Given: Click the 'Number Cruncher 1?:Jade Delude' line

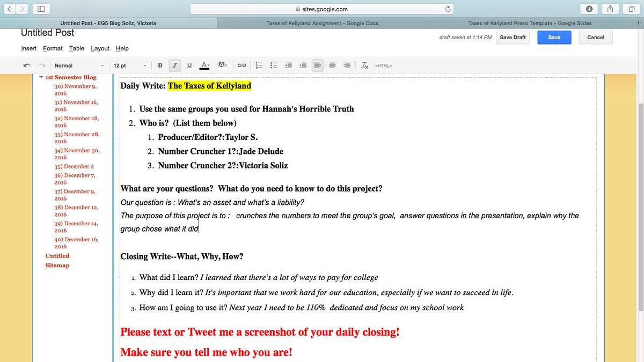Looking at the screenshot, I should point(221,151).
